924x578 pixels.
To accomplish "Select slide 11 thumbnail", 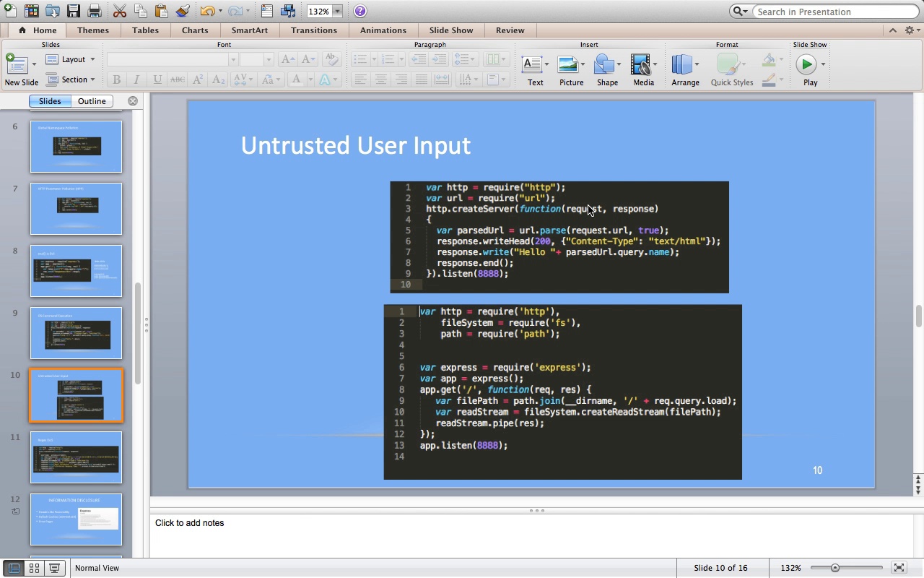I will point(76,457).
